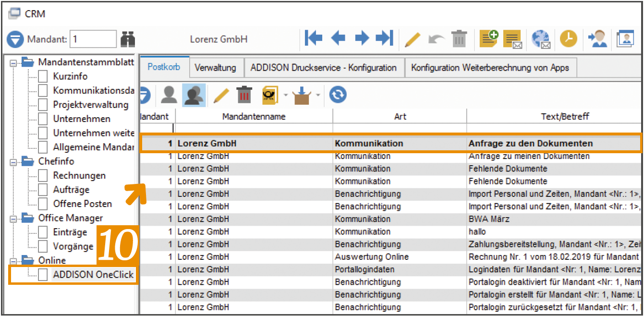This screenshot has width=644, height=316.
Task: Select Rechnungen under Chefinfo
Action: click(79, 176)
